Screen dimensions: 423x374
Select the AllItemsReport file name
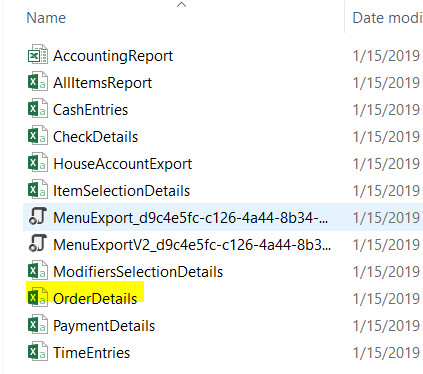click(x=103, y=83)
